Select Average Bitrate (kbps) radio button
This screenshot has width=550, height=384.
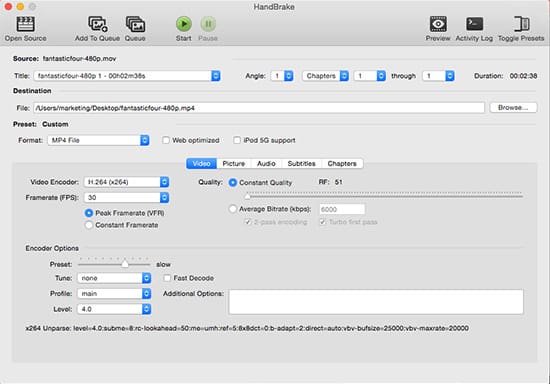click(233, 209)
